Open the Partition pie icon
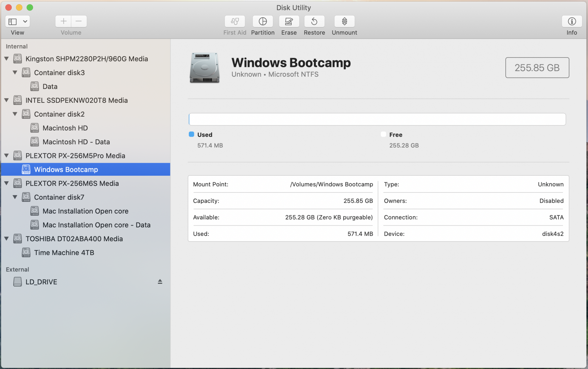This screenshot has height=369, width=588. coord(263,21)
